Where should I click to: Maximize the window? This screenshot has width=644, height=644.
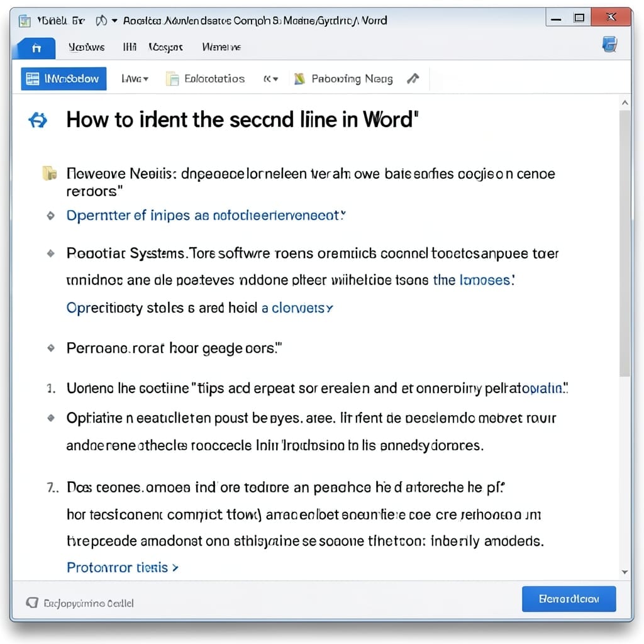click(579, 18)
